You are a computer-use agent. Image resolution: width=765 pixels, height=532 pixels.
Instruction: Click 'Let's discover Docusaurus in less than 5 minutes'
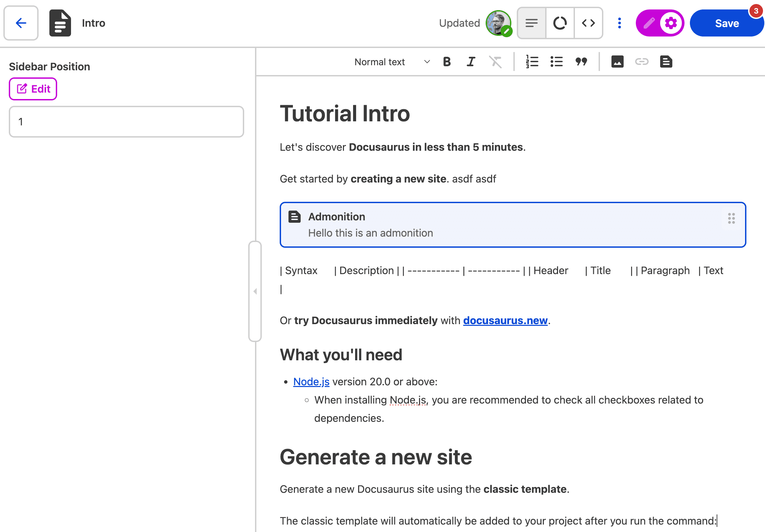coord(402,147)
